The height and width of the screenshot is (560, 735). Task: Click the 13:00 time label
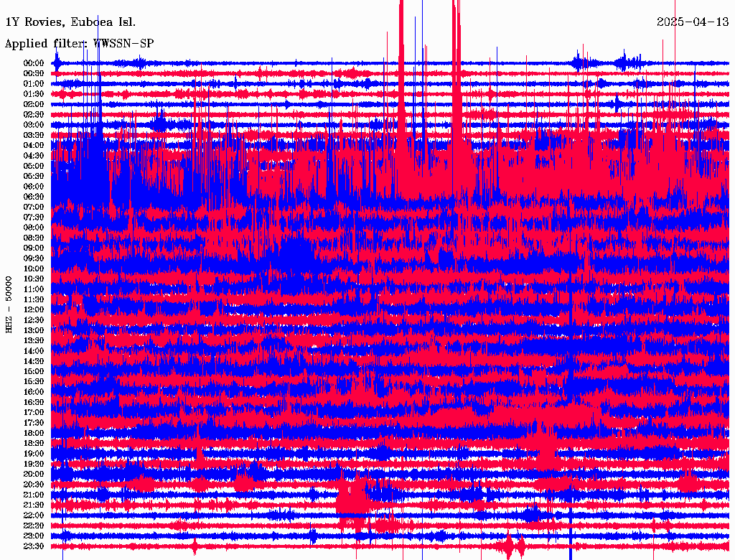click(34, 330)
